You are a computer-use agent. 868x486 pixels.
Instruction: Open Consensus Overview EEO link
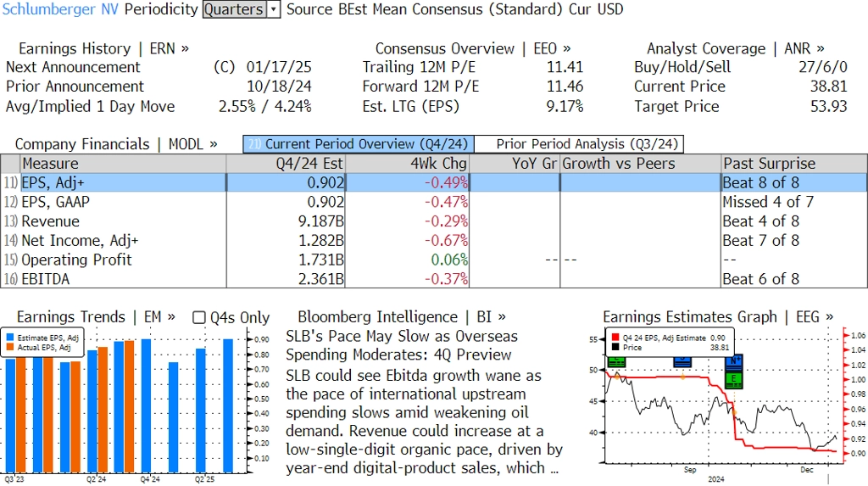[x=473, y=48]
